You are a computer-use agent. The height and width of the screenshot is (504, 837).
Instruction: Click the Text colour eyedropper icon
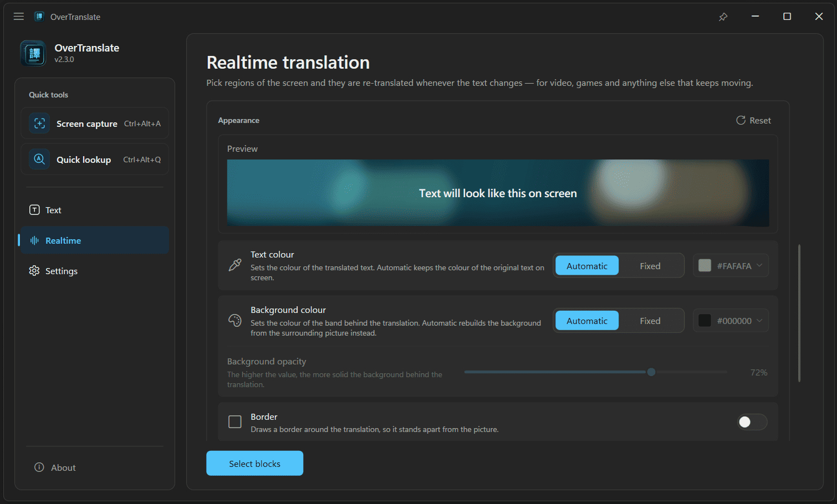coord(235,265)
